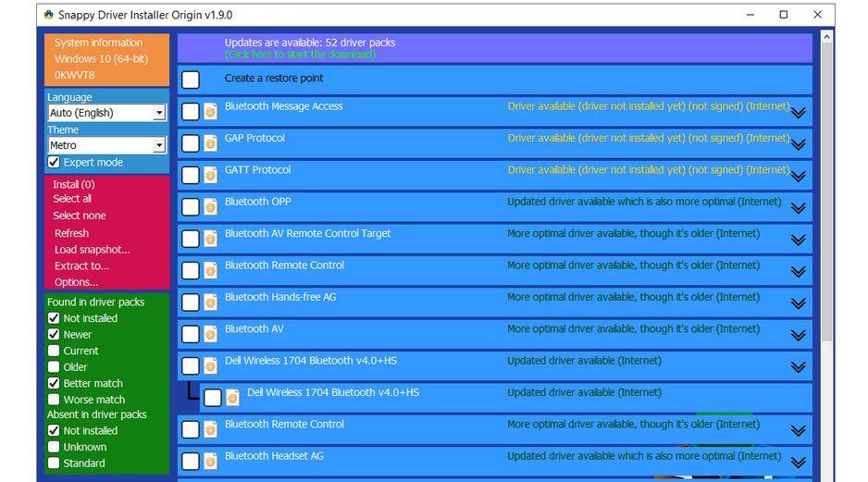Expand GAP Protocol row chevron
The height and width of the screenshot is (482, 868).
pos(799,145)
